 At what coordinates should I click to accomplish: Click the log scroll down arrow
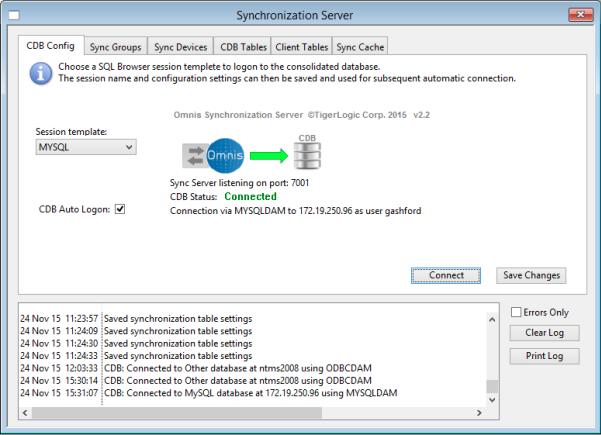[x=492, y=400]
